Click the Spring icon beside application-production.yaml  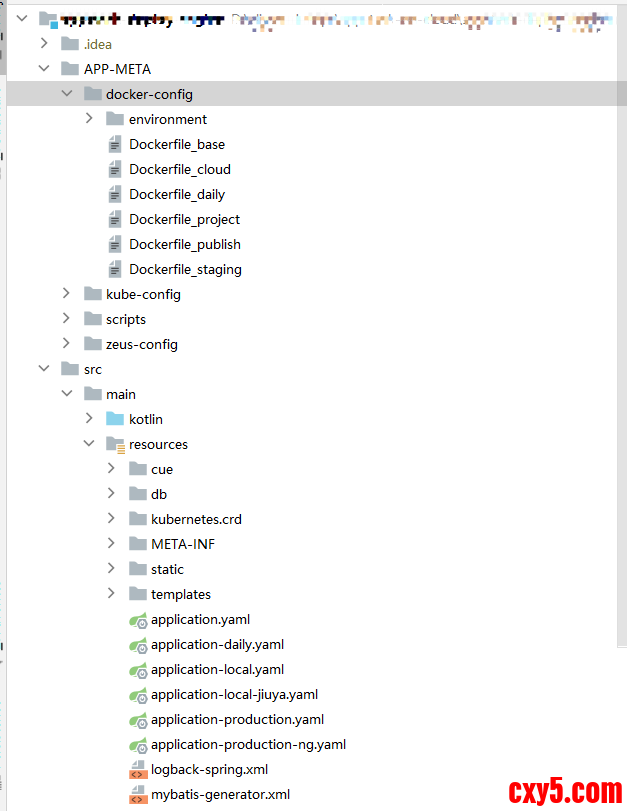click(138, 720)
